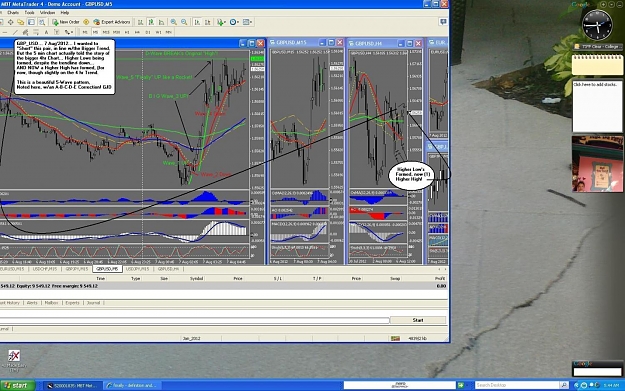Click the Profit column header
Image resolution: width=625 pixels, height=391 pixels.
point(440,279)
